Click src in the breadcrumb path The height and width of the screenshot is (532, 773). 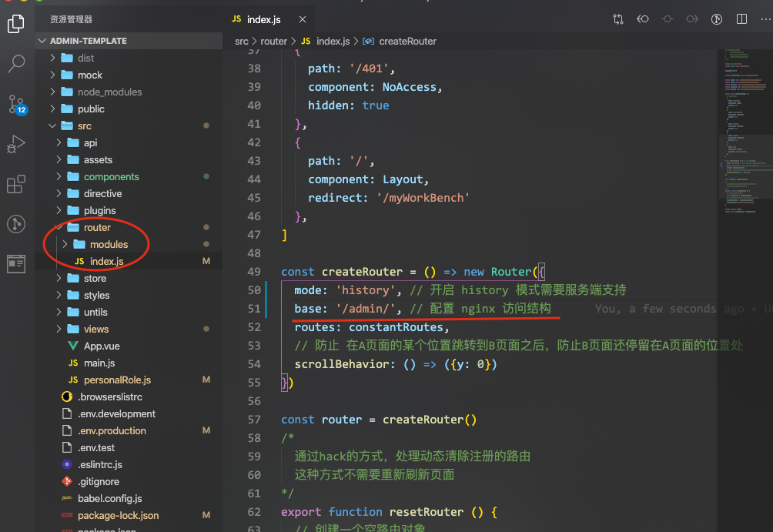coord(242,42)
